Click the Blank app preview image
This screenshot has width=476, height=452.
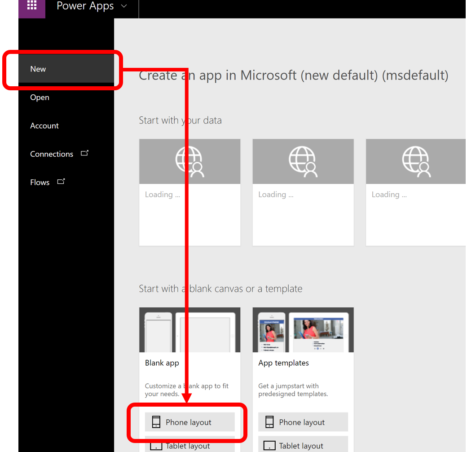pyautogui.click(x=190, y=330)
